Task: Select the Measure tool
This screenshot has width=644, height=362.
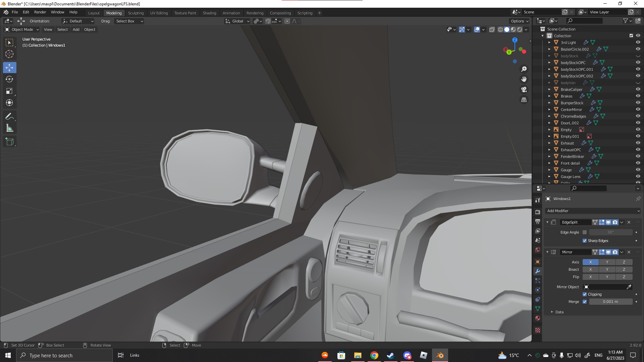Action: (9, 128)
